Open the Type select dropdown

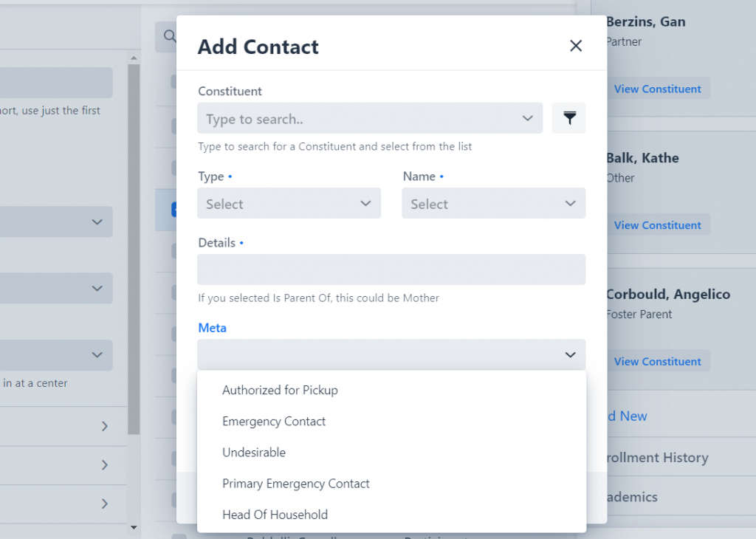[289, 204]
